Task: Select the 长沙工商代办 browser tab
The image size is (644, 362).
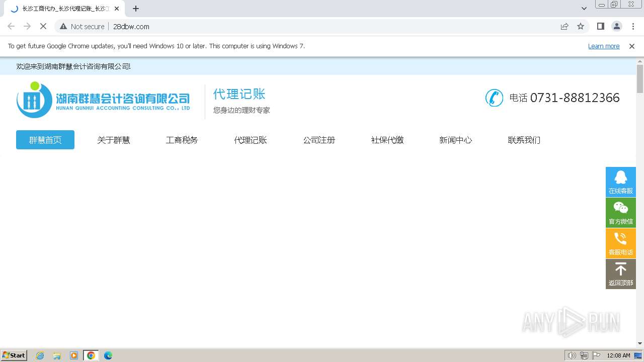Action: 65,9
